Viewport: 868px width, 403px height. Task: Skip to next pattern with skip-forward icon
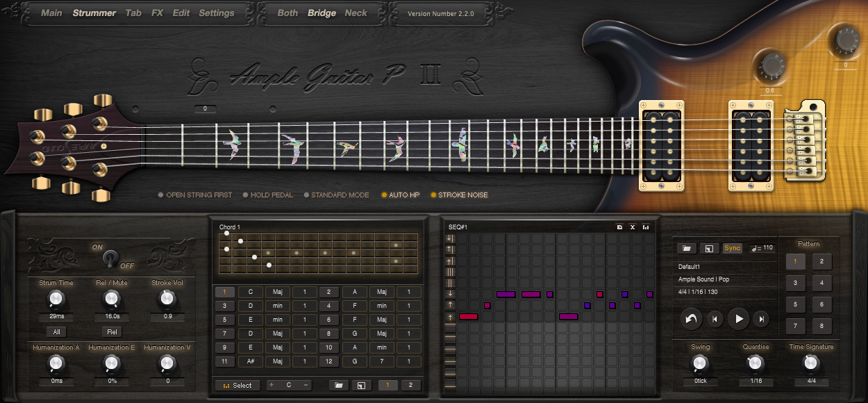(761, 319)
